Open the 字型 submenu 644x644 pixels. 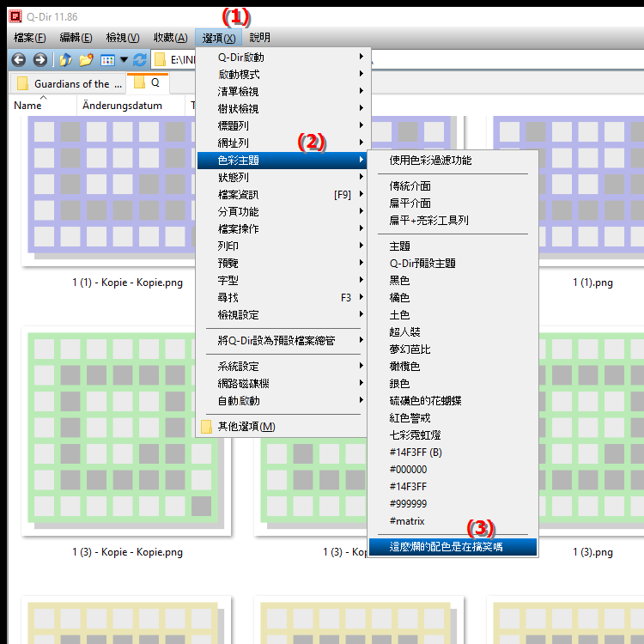click(x=282, y=281)
